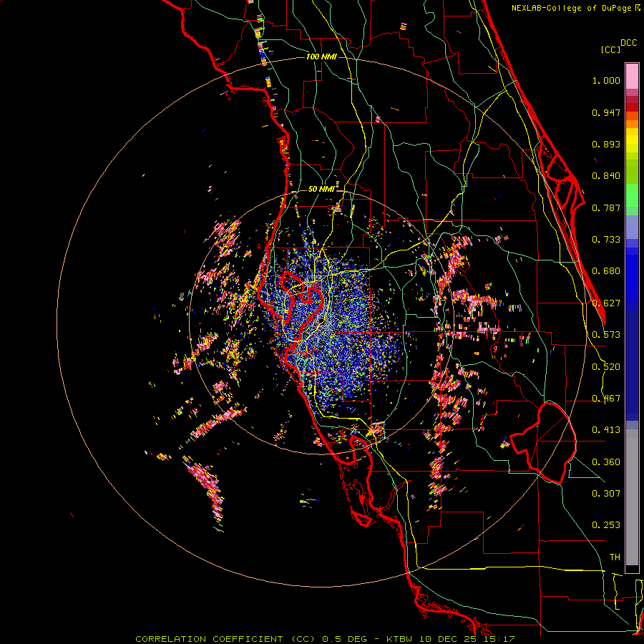This screenshot has width=644, height=644.
Task: Click the 0.787 value on the scale
Action: click(606, 208)
